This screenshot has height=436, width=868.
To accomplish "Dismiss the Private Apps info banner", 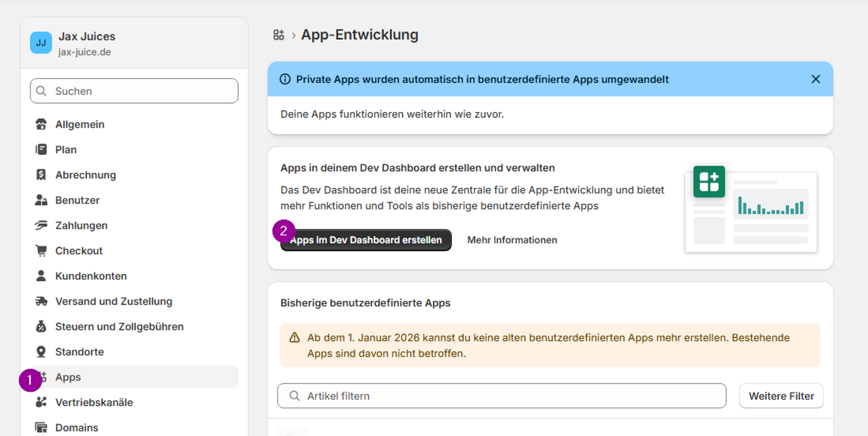I will click(x=816, y=79).
